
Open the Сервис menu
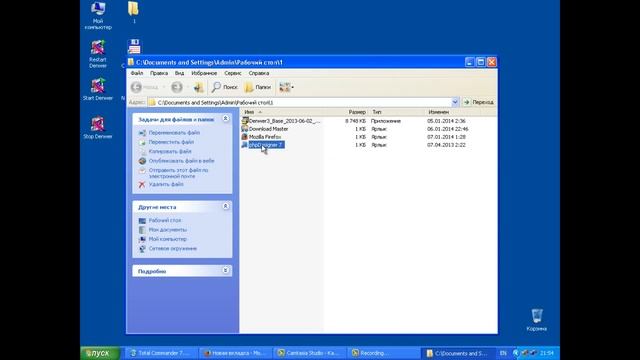tap(233, 73)
